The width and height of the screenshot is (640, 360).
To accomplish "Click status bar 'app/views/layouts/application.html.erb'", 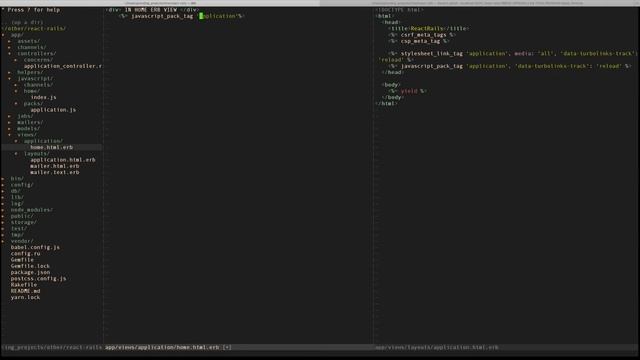I will 437,347.
